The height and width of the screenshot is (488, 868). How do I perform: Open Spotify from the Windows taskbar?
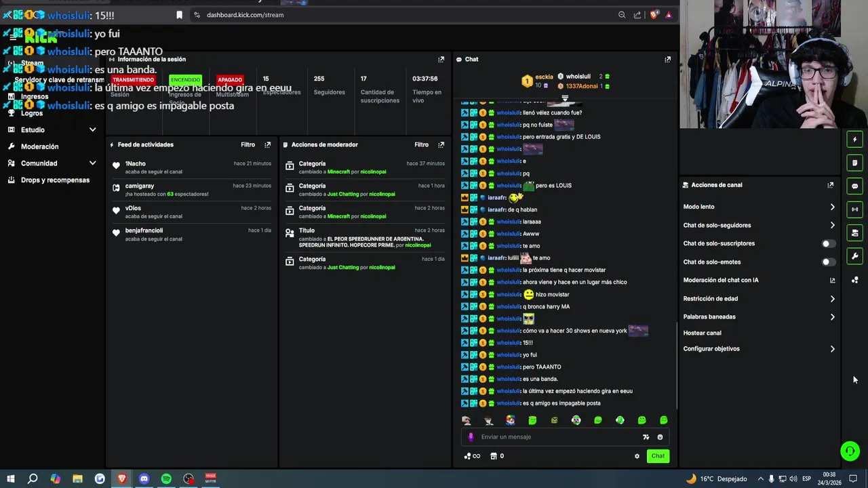click(166, 479)
